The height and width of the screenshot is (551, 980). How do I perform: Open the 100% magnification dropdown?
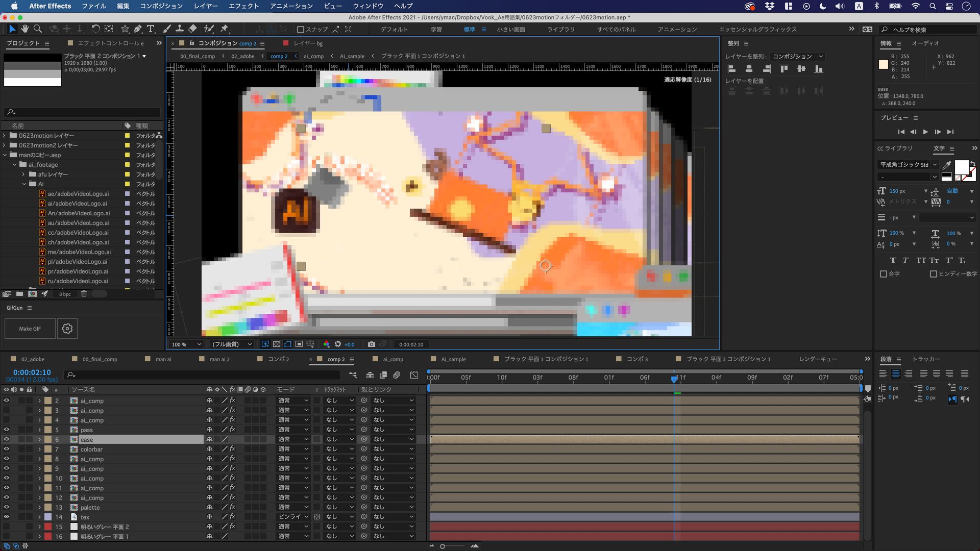pos(185,344)
